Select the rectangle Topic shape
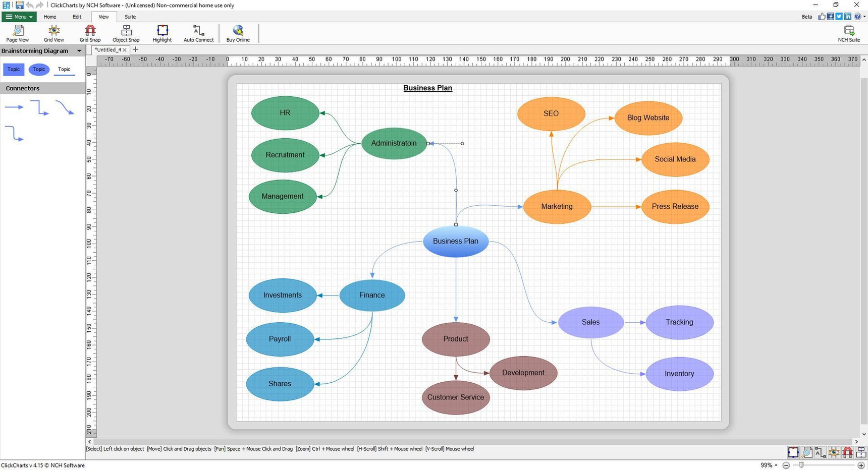The image size is (868, 470). click(x=14, y=70)
